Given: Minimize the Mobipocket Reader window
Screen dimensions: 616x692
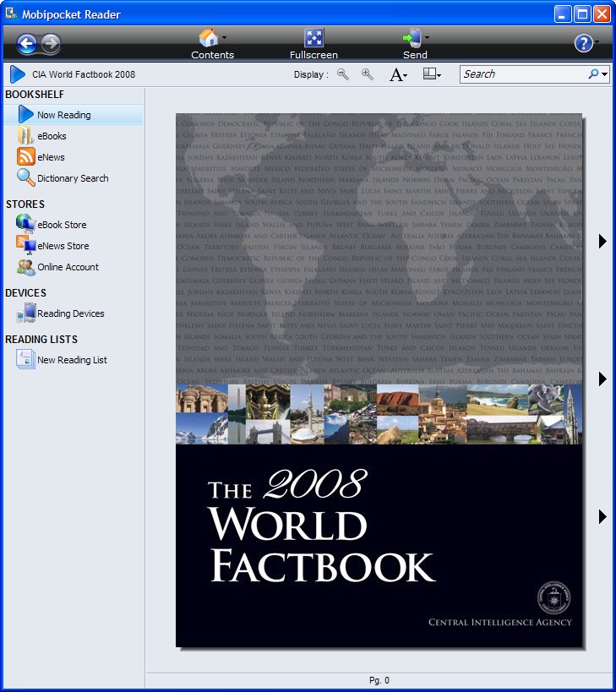Looking at the screenshot, I should point(563,14).
